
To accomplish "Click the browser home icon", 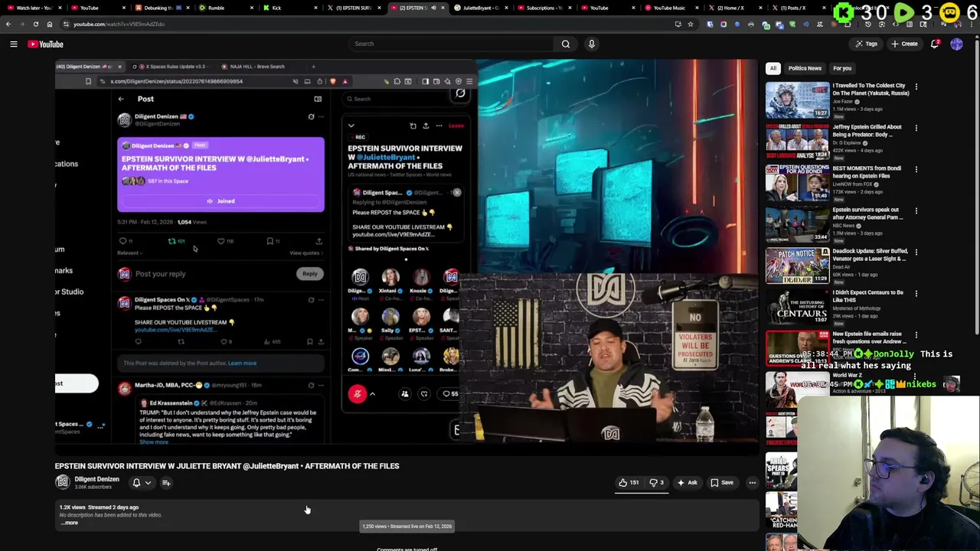I will (50, 24).
